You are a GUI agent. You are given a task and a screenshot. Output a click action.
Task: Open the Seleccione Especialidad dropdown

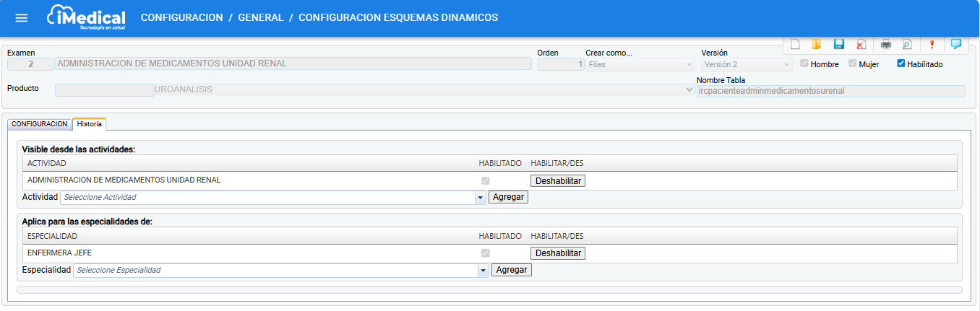[x=483, y=270]
